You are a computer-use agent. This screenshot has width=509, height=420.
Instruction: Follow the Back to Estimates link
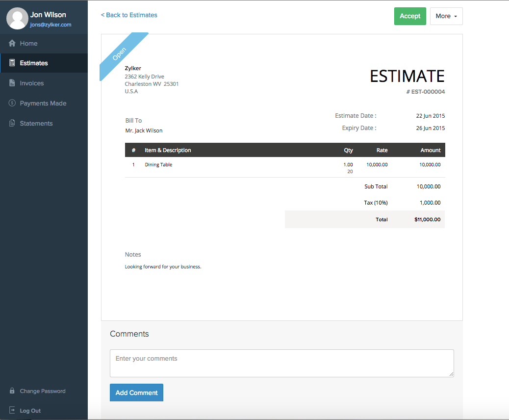pos(129,15)
